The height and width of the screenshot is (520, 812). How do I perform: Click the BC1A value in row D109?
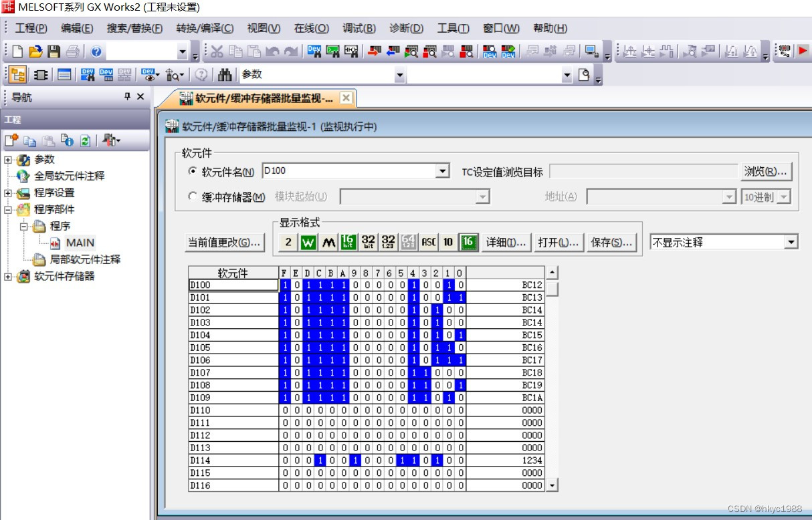[x=532, y=398]
